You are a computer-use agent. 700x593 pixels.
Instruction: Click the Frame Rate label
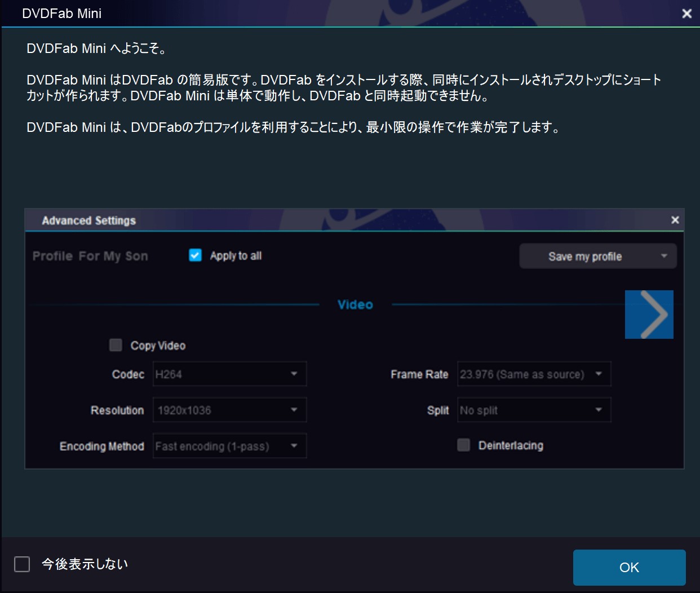pos(419,374)
